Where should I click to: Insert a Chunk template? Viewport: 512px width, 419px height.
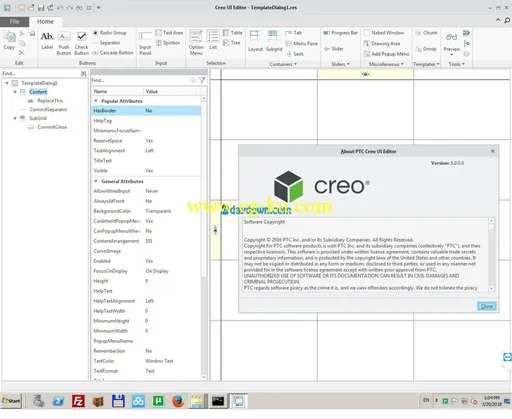(426, 33)
